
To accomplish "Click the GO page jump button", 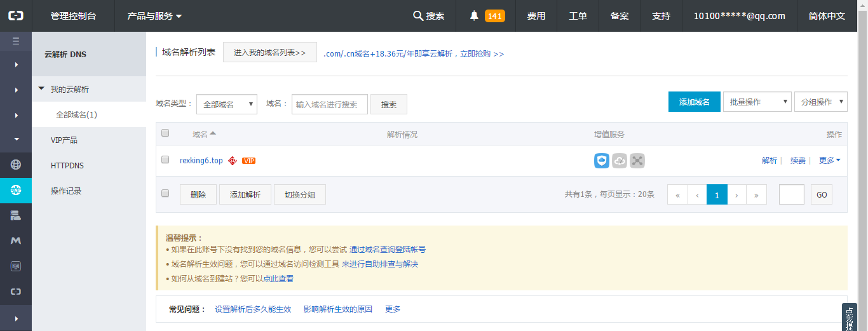I will 822,195.
